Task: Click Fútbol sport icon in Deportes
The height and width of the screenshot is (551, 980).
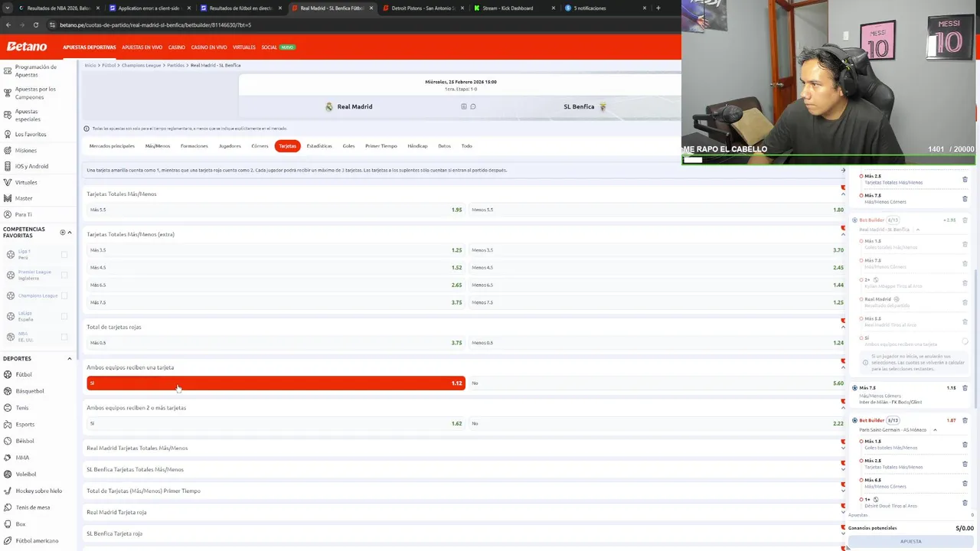Action: tap(7, 374)
